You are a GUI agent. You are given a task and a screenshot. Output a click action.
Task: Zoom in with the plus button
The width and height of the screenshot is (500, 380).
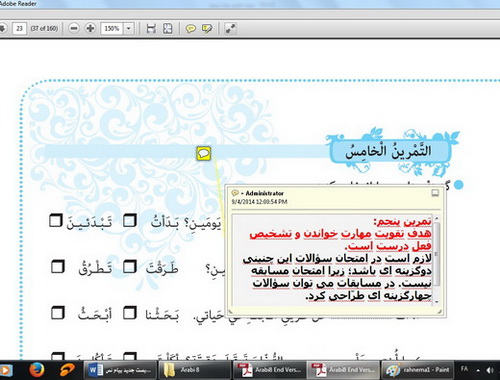click(x=90, y=29)
